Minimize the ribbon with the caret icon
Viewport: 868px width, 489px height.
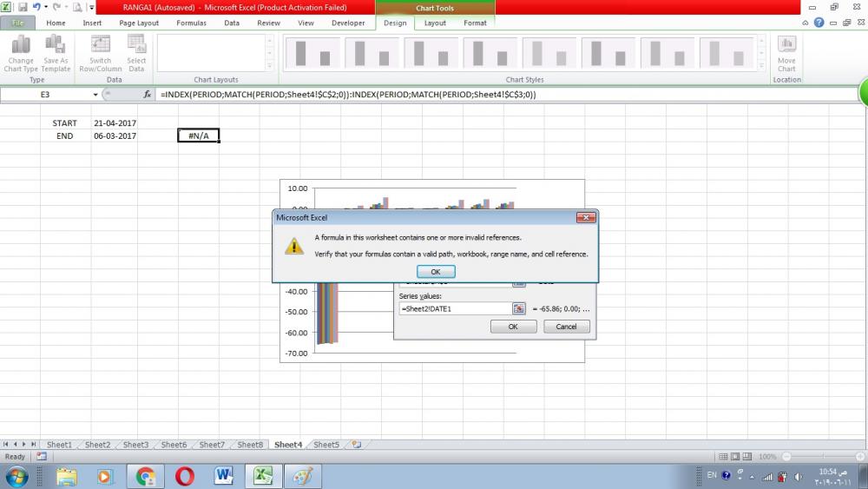pos(805,23)
